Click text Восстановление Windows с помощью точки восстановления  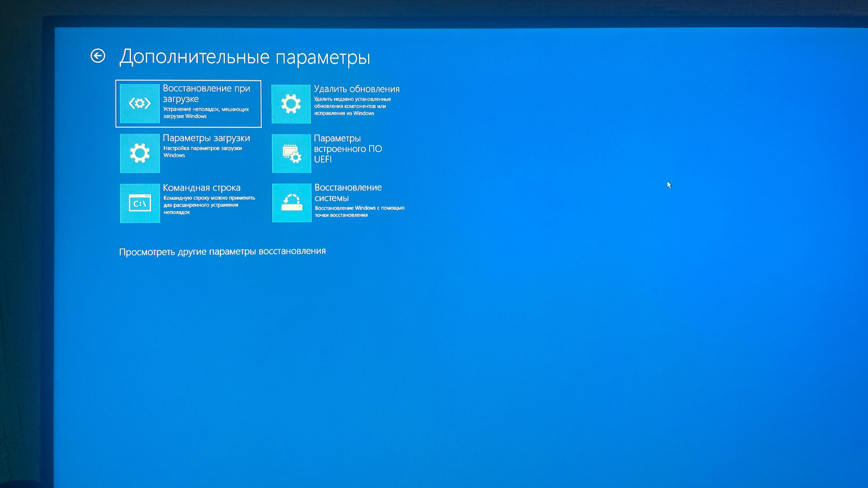[x=360, y=212]
